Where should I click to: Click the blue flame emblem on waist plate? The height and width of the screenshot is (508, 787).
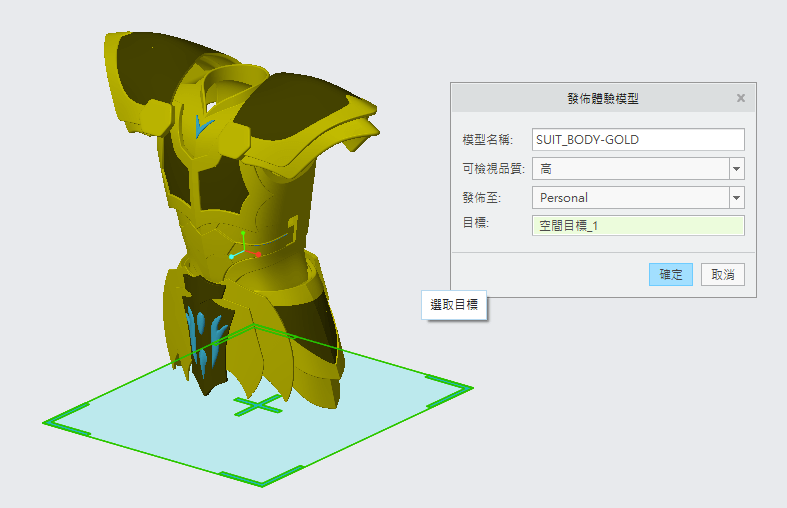click(x=207, y=333)
